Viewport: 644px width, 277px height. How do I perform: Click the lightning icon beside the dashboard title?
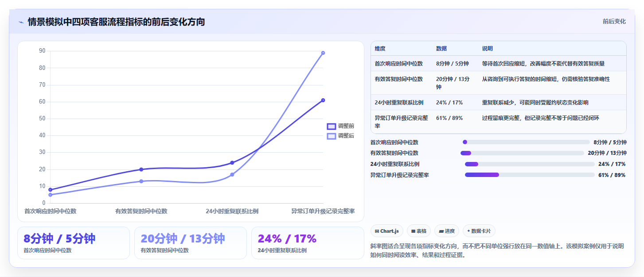pos(21,22)
